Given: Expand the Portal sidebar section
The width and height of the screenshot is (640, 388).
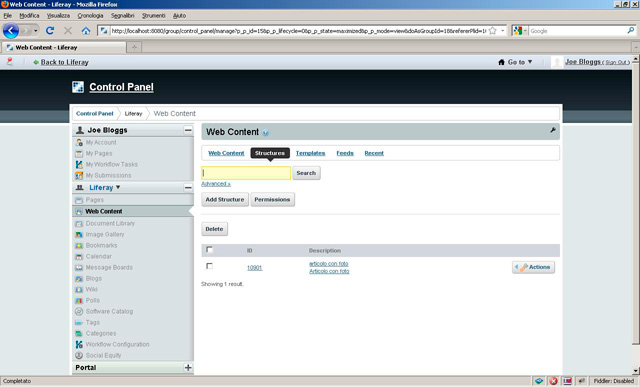Looking at the screenshot, I should pos(188,368).
